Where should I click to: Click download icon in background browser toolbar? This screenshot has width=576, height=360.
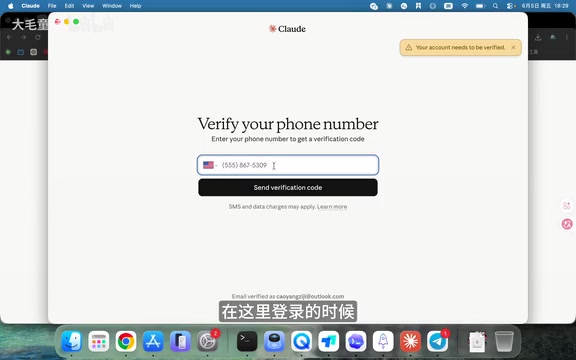[538, 37]
